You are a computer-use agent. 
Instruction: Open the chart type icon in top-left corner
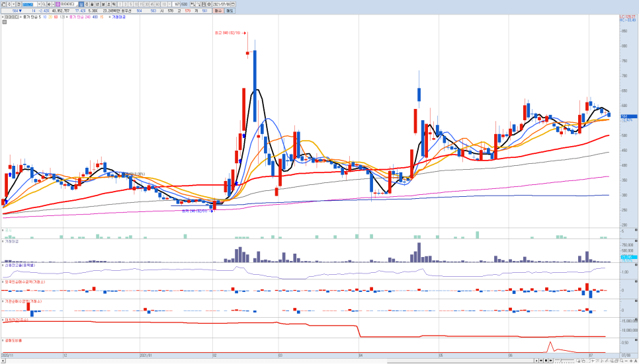[x=3, y=4]
